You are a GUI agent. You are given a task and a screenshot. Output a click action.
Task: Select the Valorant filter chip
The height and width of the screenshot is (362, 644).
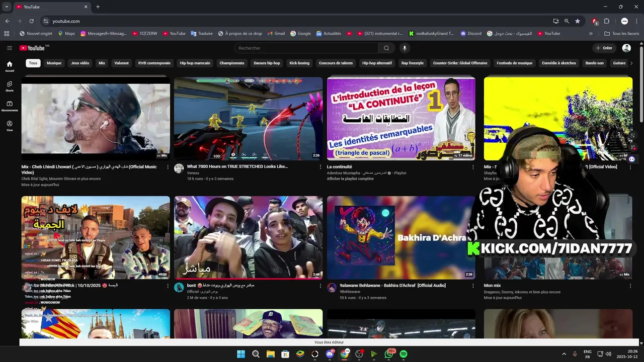click(121, 63)
